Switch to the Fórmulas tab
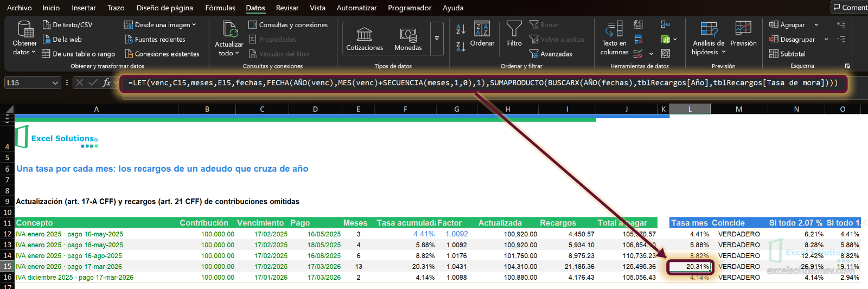 pyautogui.click(x=220, y=8)
